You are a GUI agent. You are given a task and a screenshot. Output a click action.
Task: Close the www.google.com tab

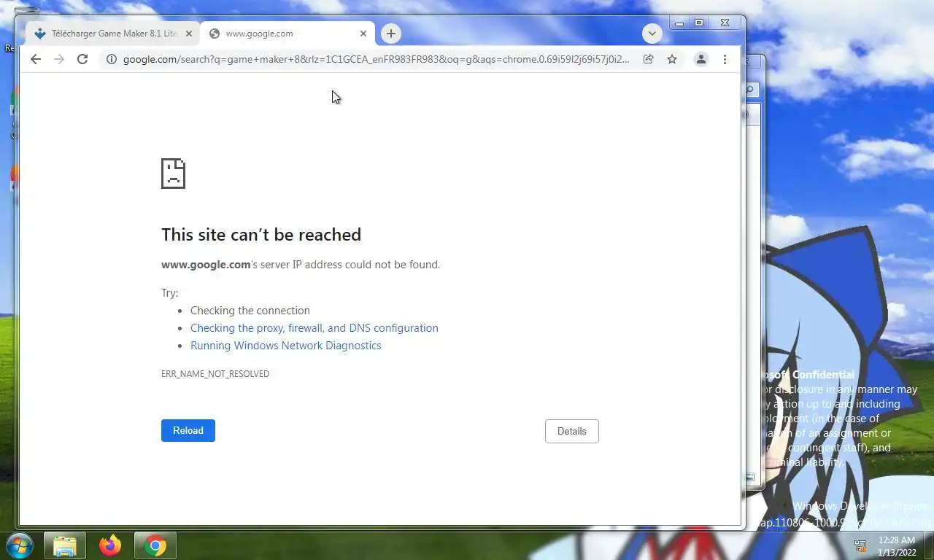pyautogui.click(x=363, y=34)
